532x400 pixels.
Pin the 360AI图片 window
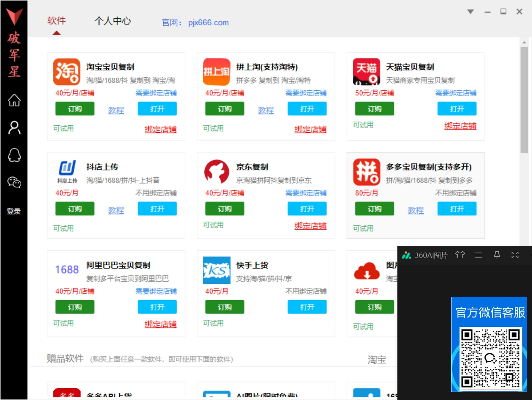497,255
